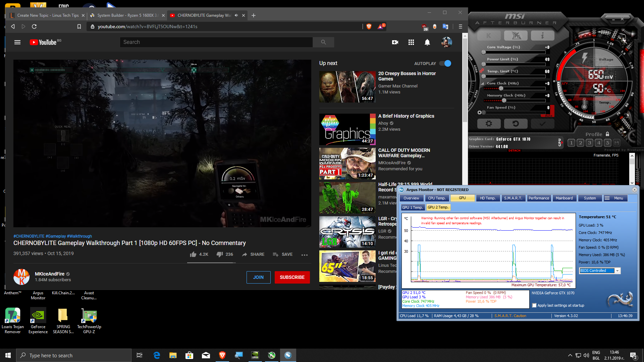The image size is (644, 362).
Task: Switch to Argus CPU Temp. tab
Action: [x=437, y=198]
